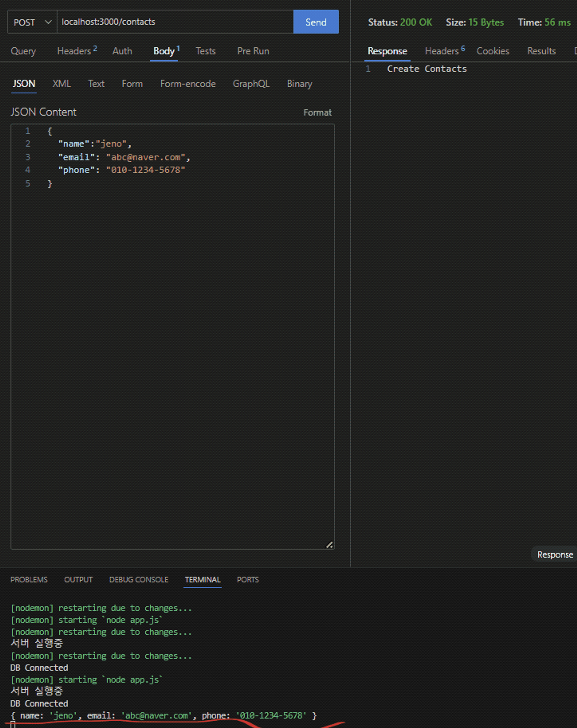Open the Response tab
This screenshot has width=577, height=728.
click(387, 51)
